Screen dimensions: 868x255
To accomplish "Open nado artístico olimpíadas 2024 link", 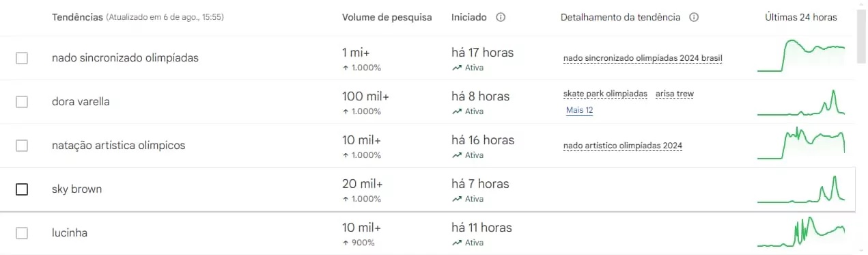I will point(623,146).
